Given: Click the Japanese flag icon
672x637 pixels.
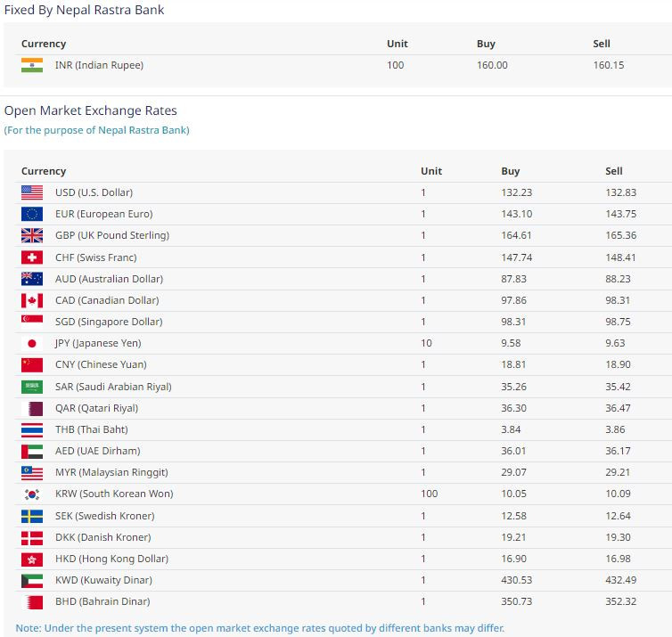Looking at the screenshot, I should [x=32, y=343].
